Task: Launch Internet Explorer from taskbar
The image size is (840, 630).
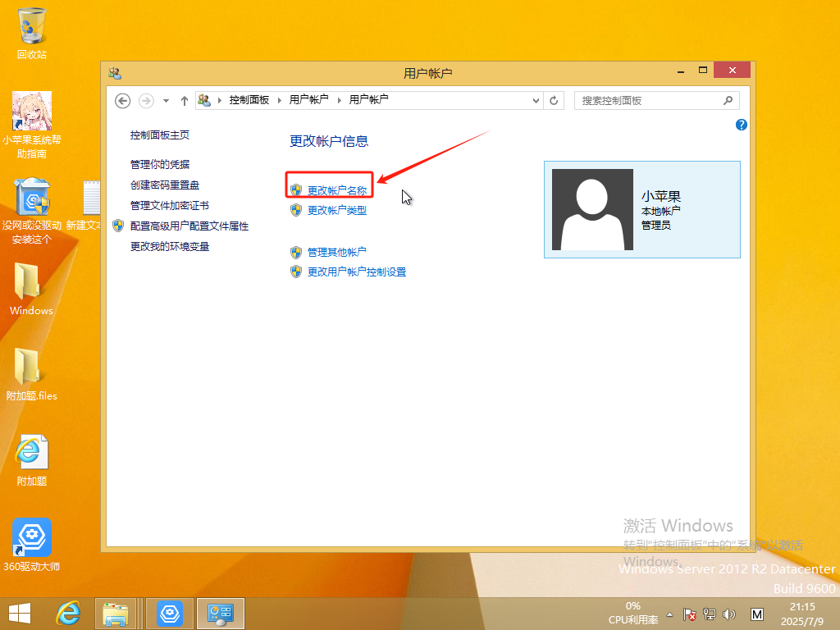Action: tap(68, 614)
